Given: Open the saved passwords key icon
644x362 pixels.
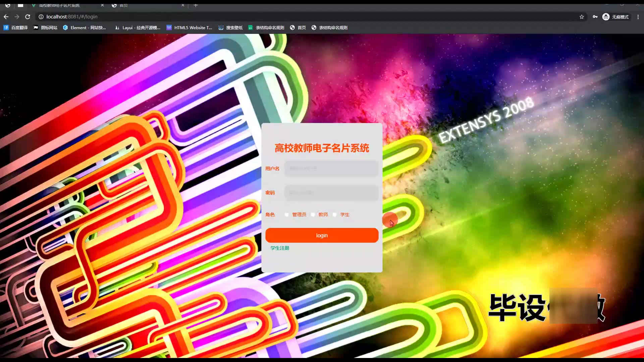Looking at the screenshot, I should coord(595,17).
